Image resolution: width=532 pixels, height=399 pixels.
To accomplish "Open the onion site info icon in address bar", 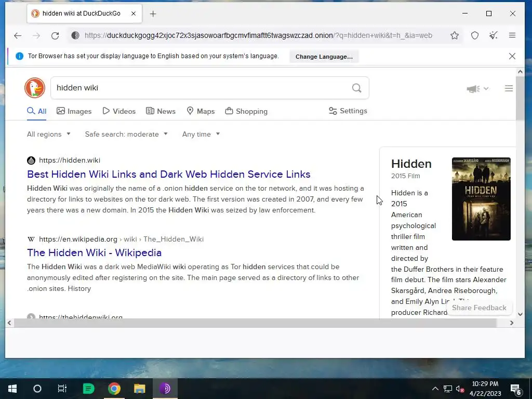I will 75,35.
